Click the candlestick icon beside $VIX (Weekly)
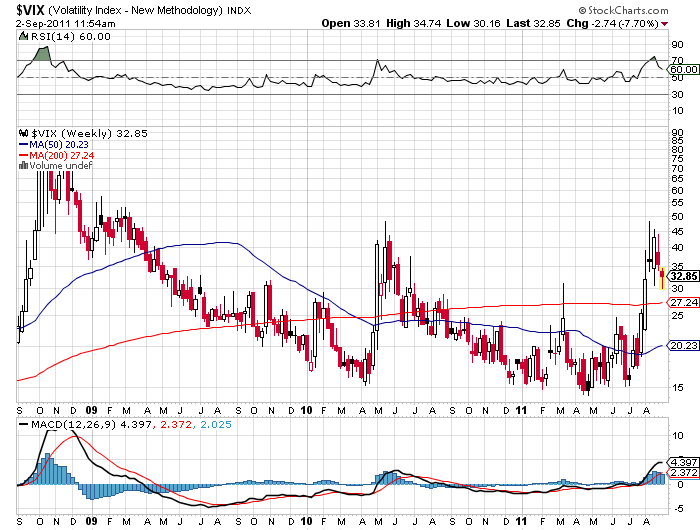Screen dimensions: 700x530 23,133
